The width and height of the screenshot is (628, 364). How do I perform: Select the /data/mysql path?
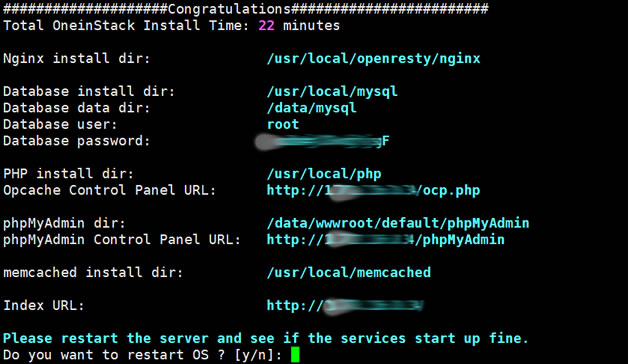tap(312, 108)
